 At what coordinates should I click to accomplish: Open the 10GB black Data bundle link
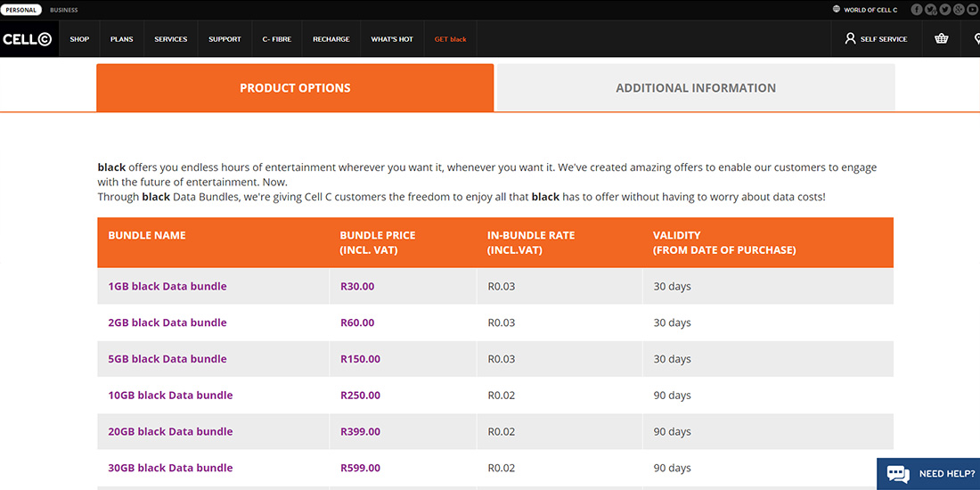click(170, 395)
